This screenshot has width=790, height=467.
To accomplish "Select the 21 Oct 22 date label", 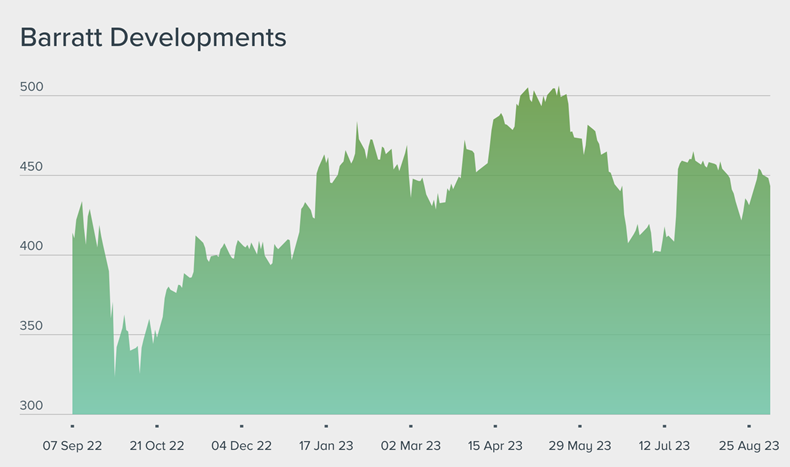I will [156, 445].
